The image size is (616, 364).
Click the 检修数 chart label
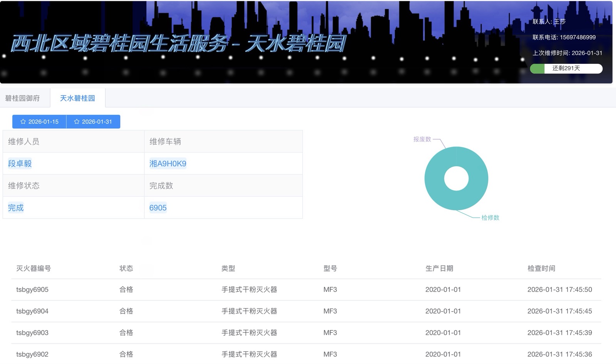[490, 218]
